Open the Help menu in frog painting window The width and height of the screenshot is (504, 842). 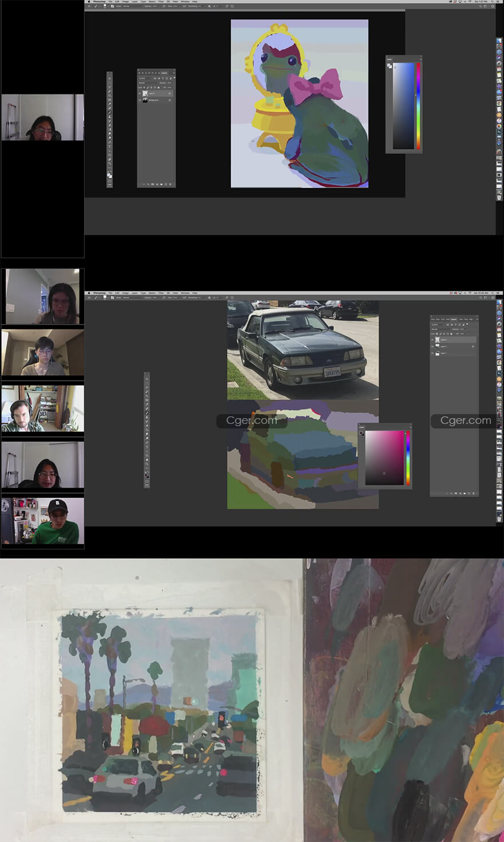tap(195, 2)
